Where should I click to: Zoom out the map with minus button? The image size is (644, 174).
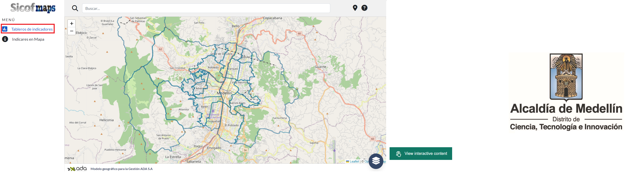pyautogui.click(x=71, y=31)
